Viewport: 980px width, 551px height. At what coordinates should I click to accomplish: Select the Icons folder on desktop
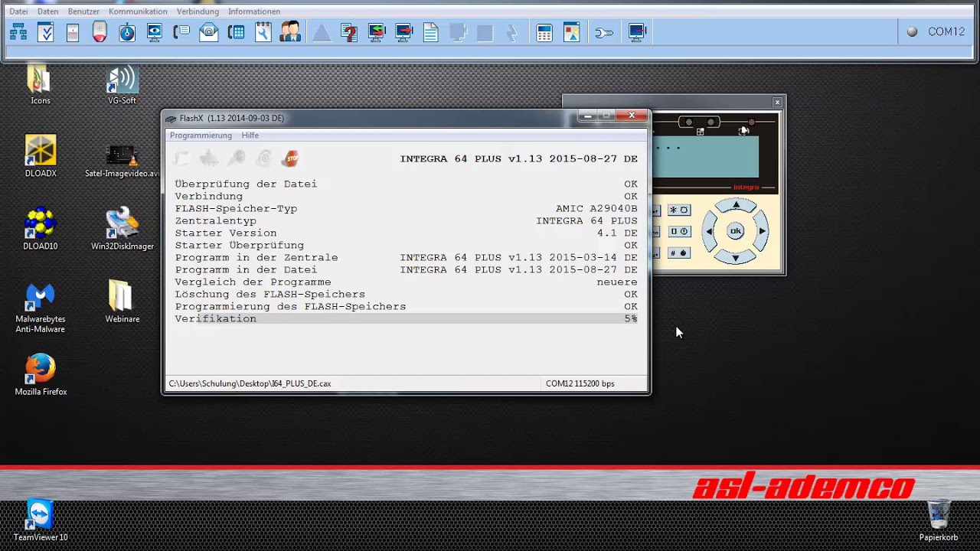click(x=41, y=86)
